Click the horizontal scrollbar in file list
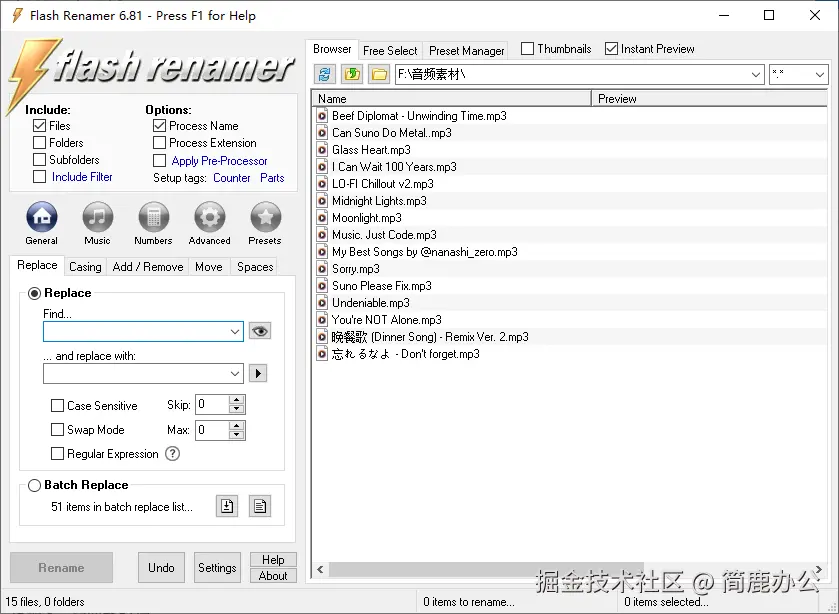This screenshot has width=839, height=614. tap(487, 569)
